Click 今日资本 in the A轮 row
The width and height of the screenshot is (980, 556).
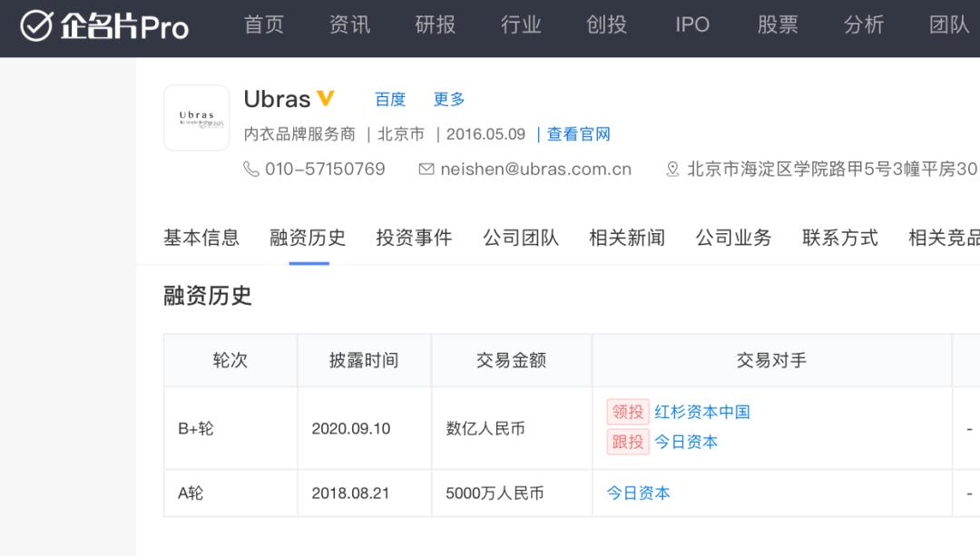click(x=639, y=493)
